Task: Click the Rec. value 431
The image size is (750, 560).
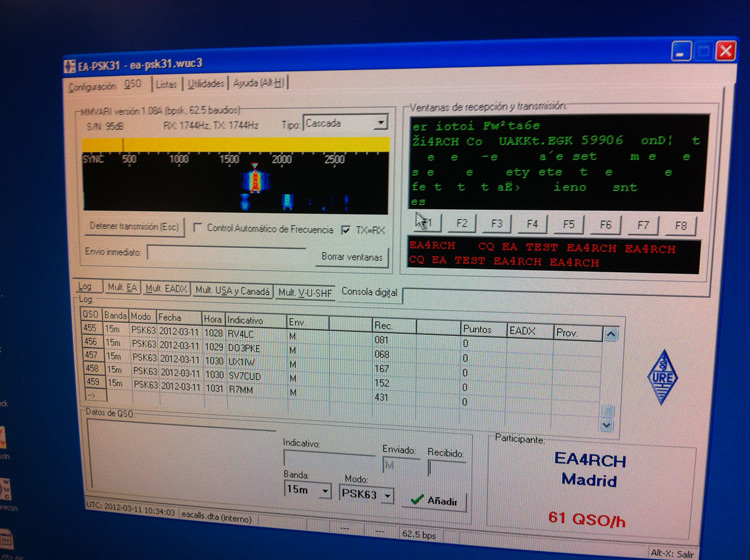Action: click(382, 397)
